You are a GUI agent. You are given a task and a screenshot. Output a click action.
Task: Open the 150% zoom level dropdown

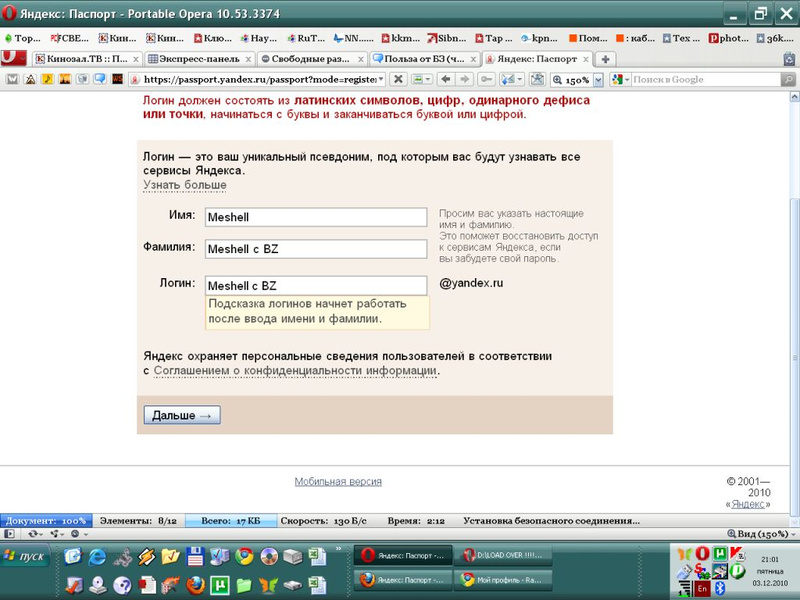pos(598,79)
